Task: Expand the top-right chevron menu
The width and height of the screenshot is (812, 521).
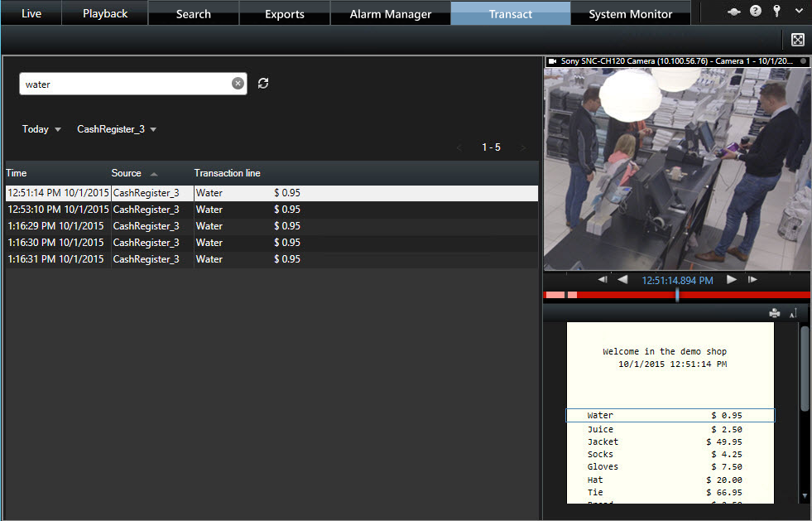Action: 798,12
